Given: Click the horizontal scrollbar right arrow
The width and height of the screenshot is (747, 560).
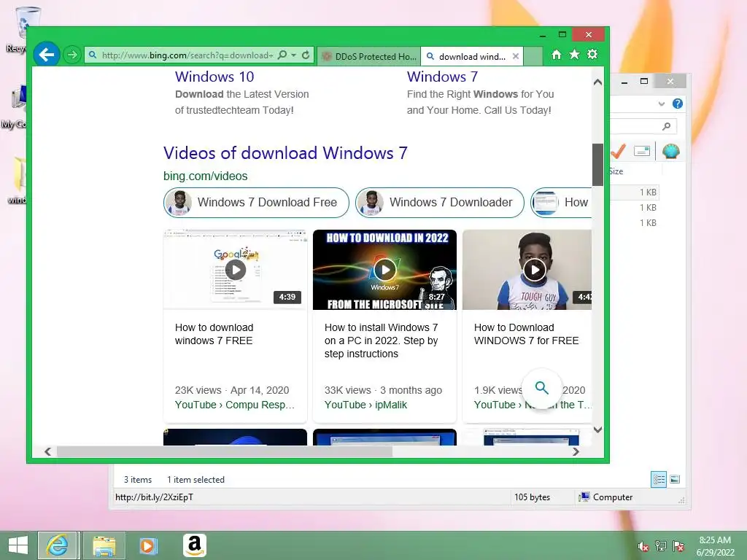Looking at the screenshot, I should tap(576, 451).
